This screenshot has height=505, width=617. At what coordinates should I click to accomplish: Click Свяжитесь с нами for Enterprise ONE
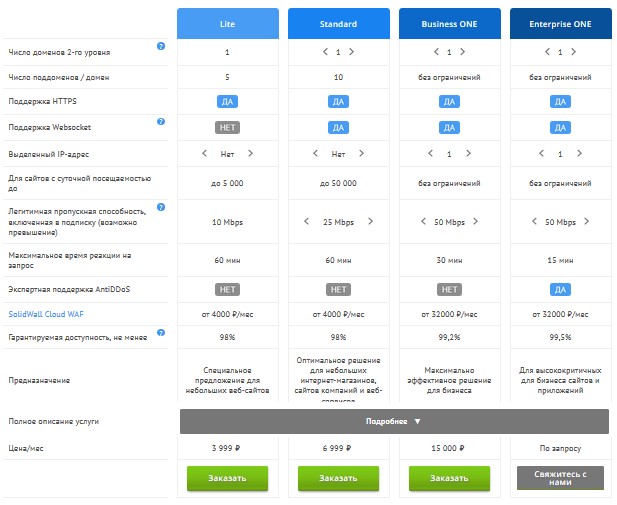tap(560, 478)
